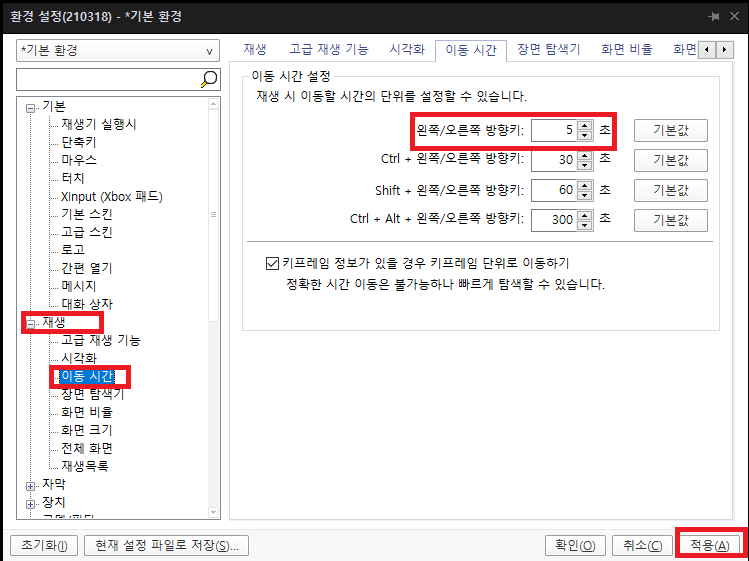Switch to the 화면 비율 tab
This screenshot has width=749, height=561.
(x=627, y=49)
